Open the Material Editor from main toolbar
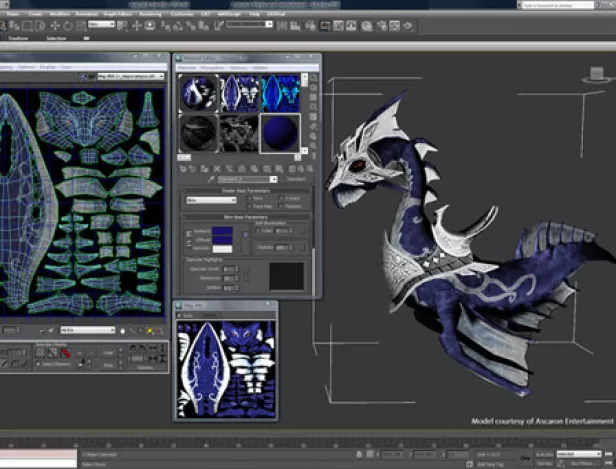Screen dimensions: 616x469 (367, 26)
